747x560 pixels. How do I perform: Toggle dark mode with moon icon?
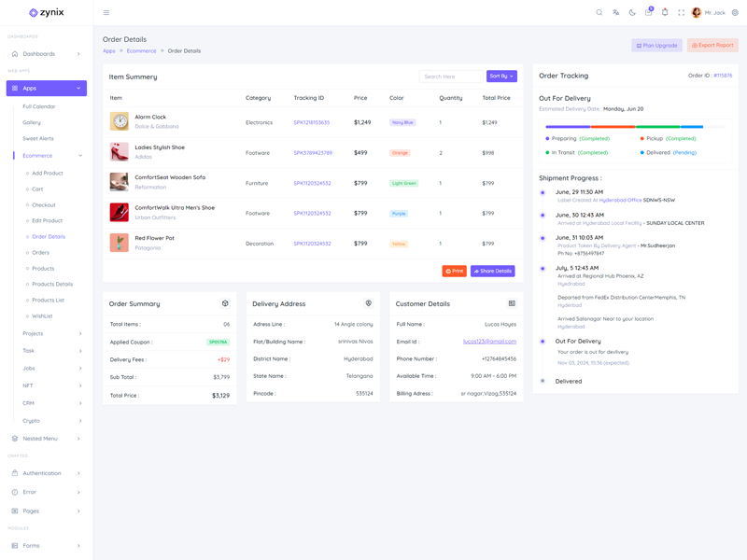pos(632,13)
